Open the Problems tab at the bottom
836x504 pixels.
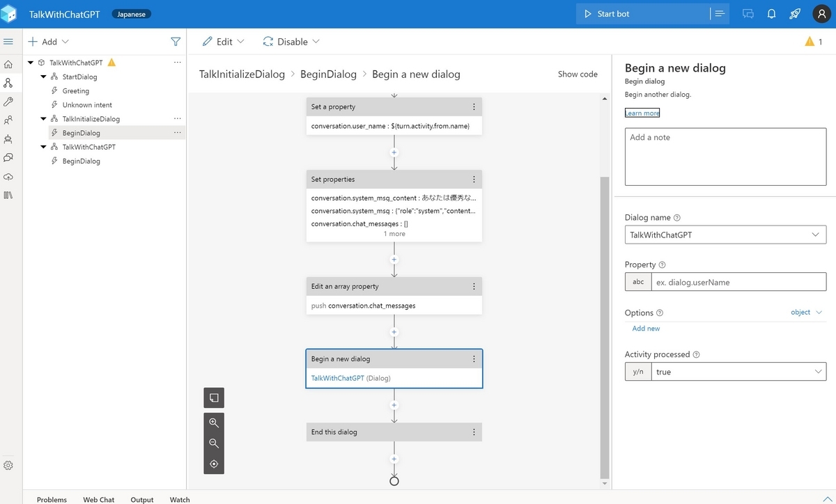coord(52,499)
